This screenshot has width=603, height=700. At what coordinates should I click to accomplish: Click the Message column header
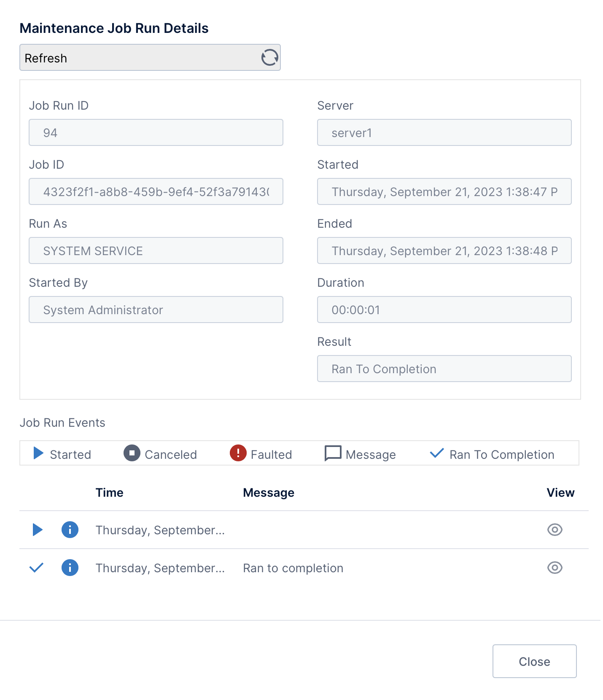tap(269, 493)
